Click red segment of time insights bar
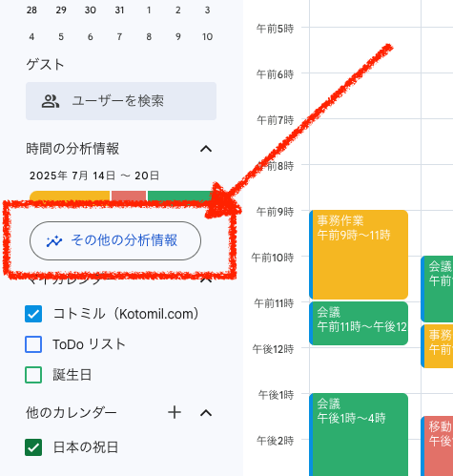This screenshot has height=476, width=453. 129,196
